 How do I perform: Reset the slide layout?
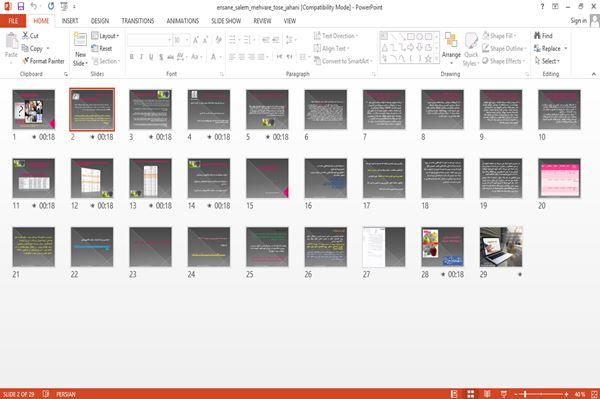coord(102,49)
